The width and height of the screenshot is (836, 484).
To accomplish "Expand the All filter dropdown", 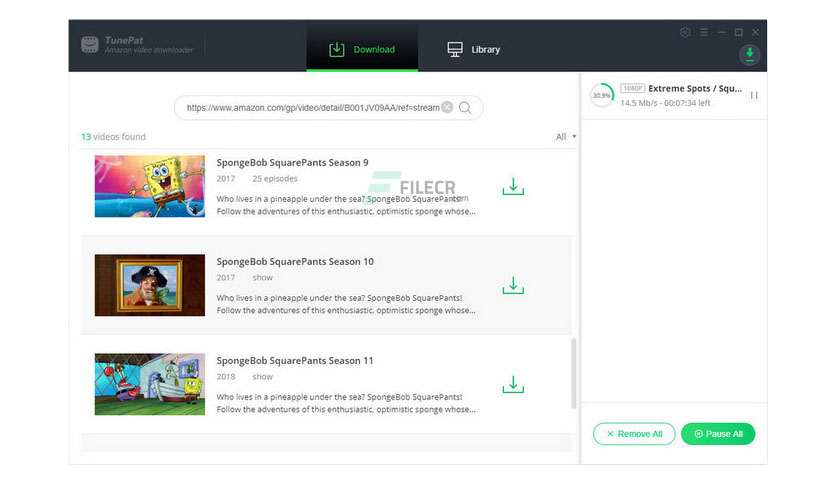I will point(566,136).
